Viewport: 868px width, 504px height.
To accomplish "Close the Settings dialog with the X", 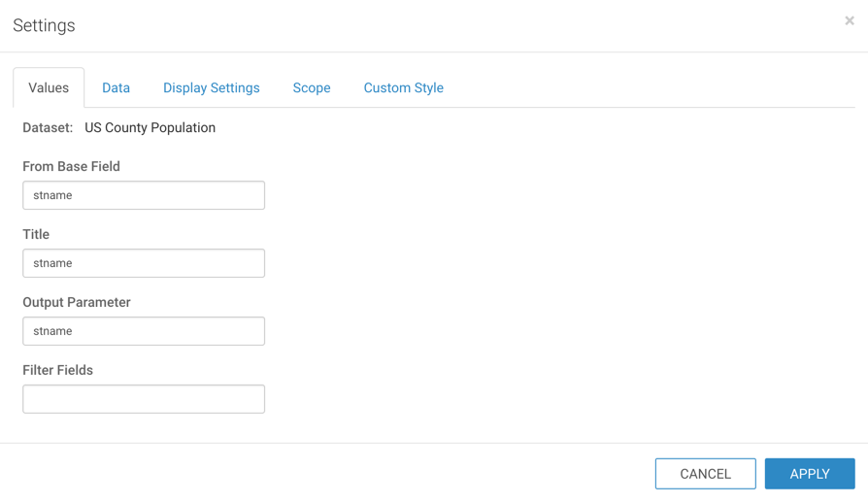I will 849,20.
